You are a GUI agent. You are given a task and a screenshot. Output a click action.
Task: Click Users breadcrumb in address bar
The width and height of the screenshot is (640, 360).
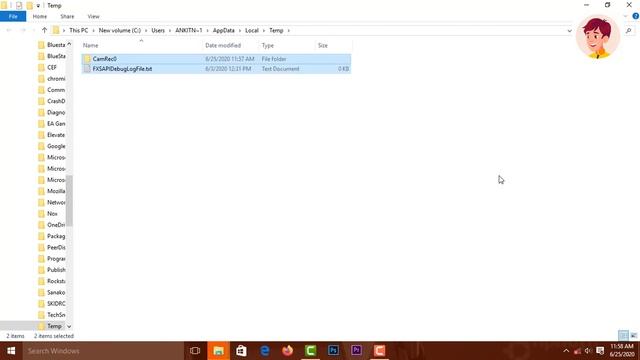[158, 30]
